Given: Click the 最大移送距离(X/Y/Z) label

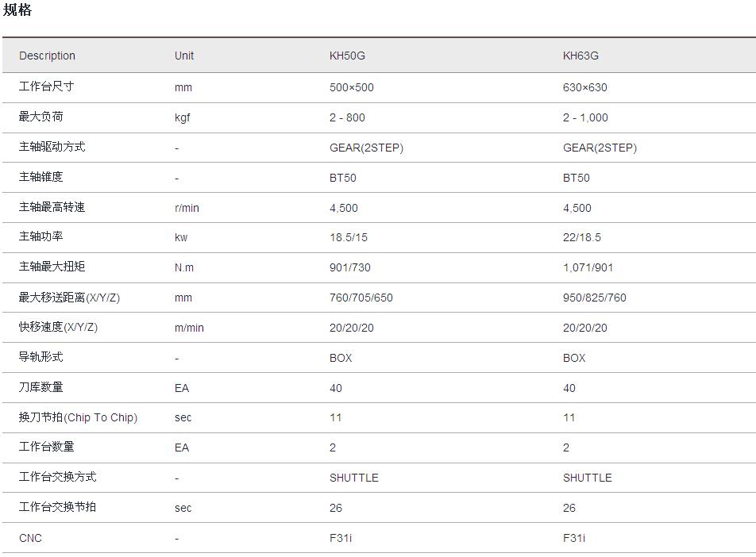Looking at the screenshot, I should [x=69, y=298].
